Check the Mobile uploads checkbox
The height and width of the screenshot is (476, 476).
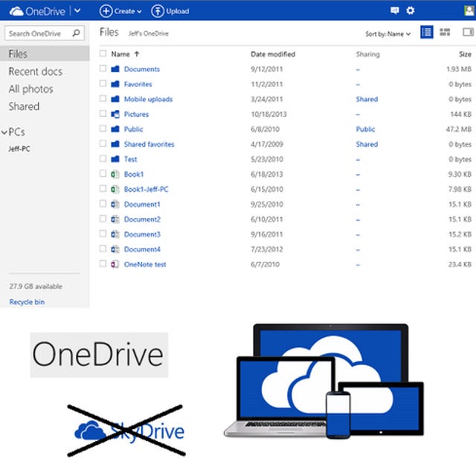click(103, 98)
